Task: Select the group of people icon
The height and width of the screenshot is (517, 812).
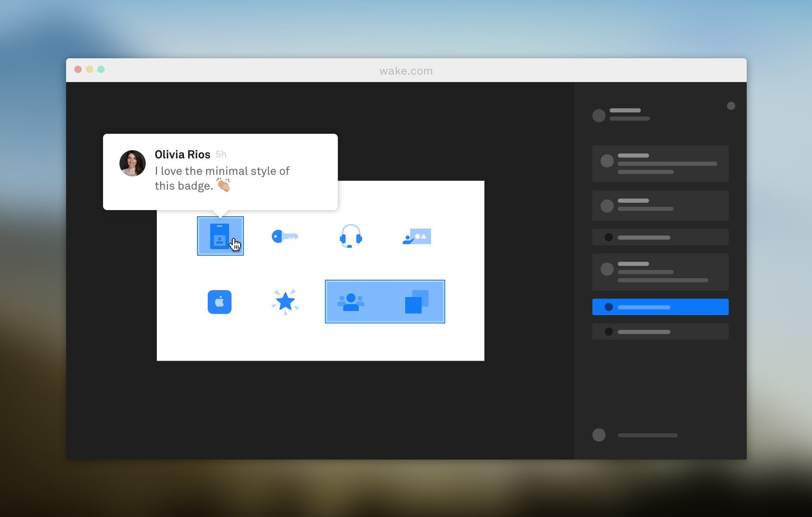Action: tap(351, 302)
